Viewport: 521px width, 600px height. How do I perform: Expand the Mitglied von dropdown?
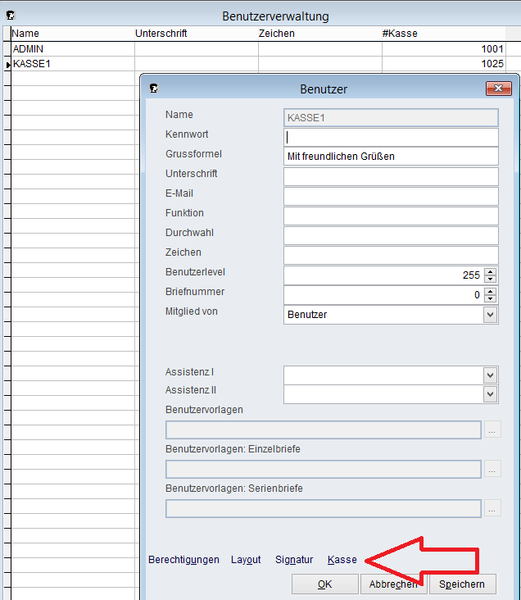[x=490, y=315]
